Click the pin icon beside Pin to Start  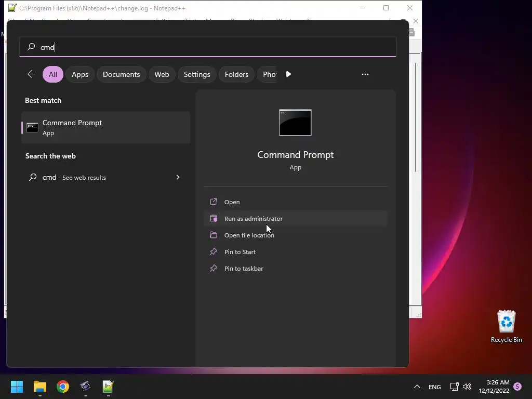214,251
